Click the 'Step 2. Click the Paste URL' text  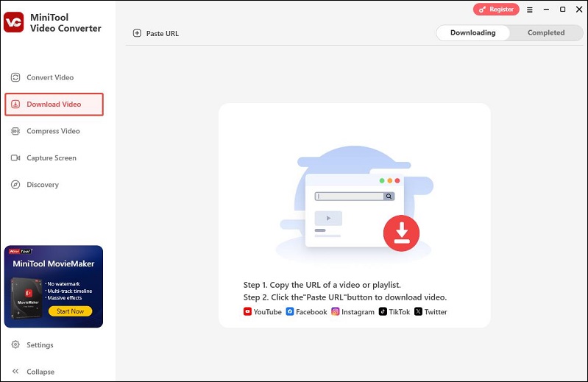tap(345, 297)
